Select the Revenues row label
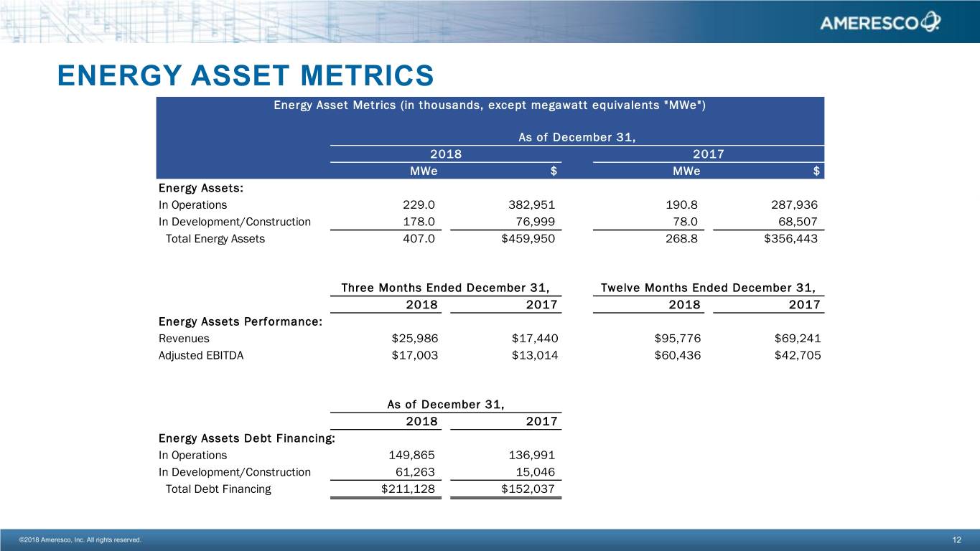 tap(184, 338)
